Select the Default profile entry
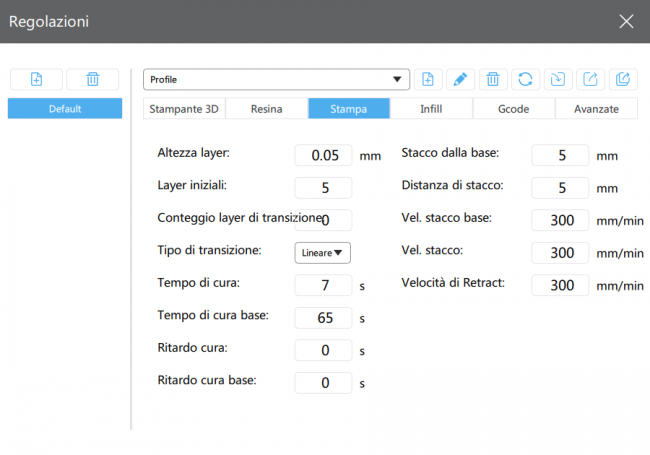The image size is (650, 455). point(65,109)
